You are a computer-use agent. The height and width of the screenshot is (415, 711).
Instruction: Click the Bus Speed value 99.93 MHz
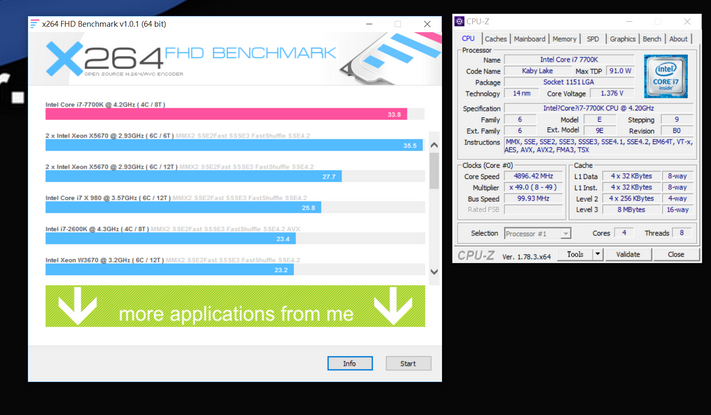tap(533, 199)
